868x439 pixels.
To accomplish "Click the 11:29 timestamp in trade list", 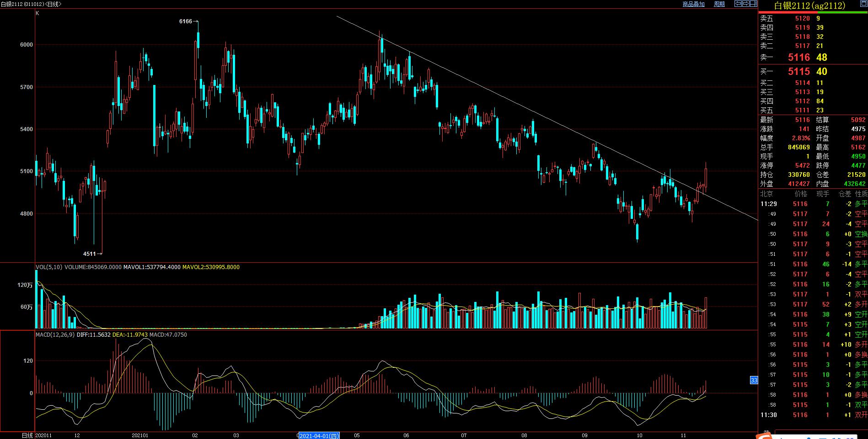I will 768,204.
